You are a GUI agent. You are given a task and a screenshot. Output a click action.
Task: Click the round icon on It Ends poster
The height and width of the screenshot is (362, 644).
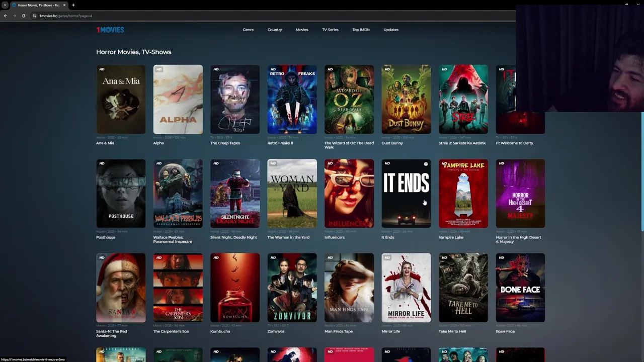point(426,164)
